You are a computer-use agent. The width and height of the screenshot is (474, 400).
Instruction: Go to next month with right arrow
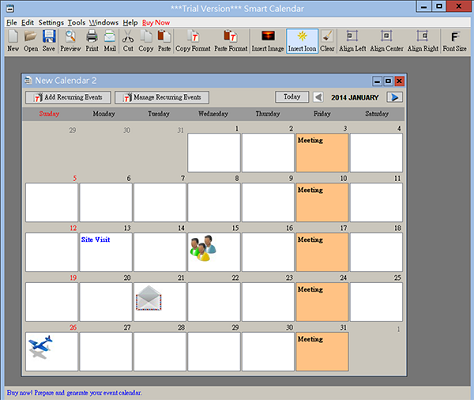click(x=395, y=97)
